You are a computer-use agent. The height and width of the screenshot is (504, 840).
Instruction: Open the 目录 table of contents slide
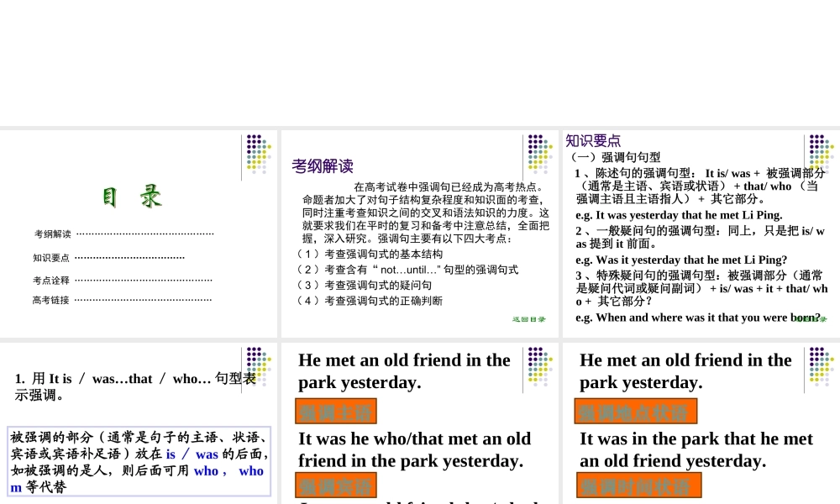(x=139, y=234)
